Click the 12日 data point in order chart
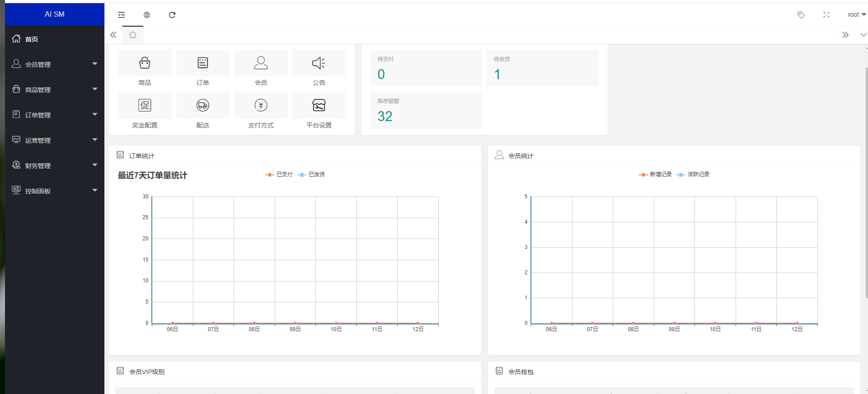 (x=418, y=323)
